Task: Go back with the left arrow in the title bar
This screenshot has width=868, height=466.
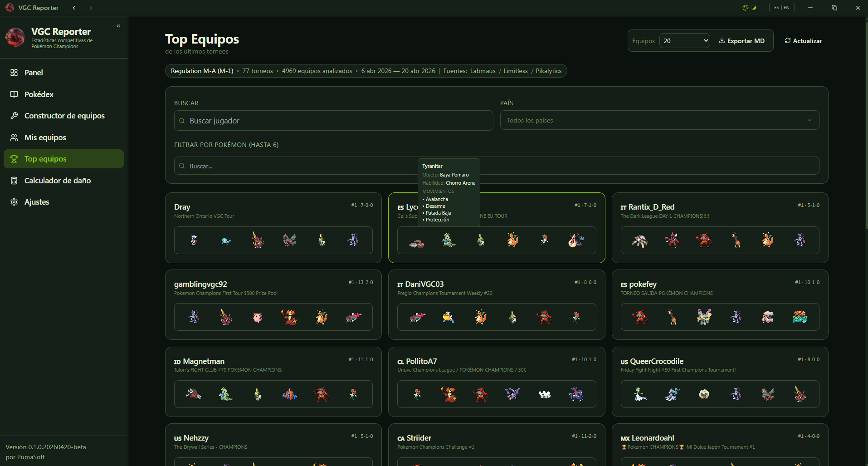Action: coord(74,8)
